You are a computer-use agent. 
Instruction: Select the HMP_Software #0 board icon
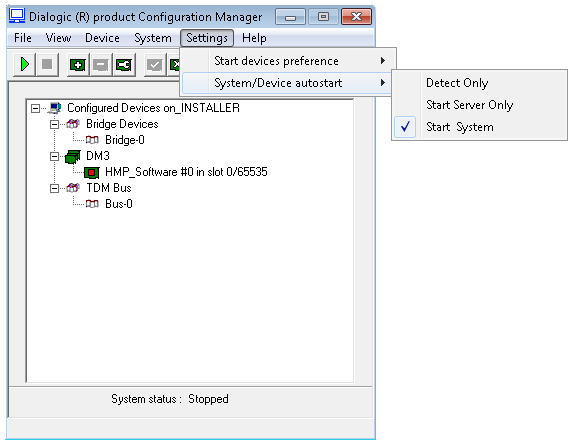91,172
